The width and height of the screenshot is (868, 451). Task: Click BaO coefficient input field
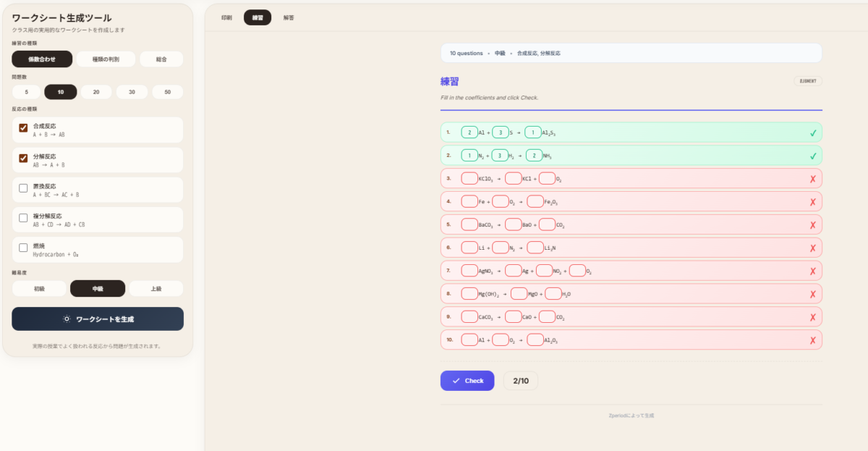coord(514,225)
